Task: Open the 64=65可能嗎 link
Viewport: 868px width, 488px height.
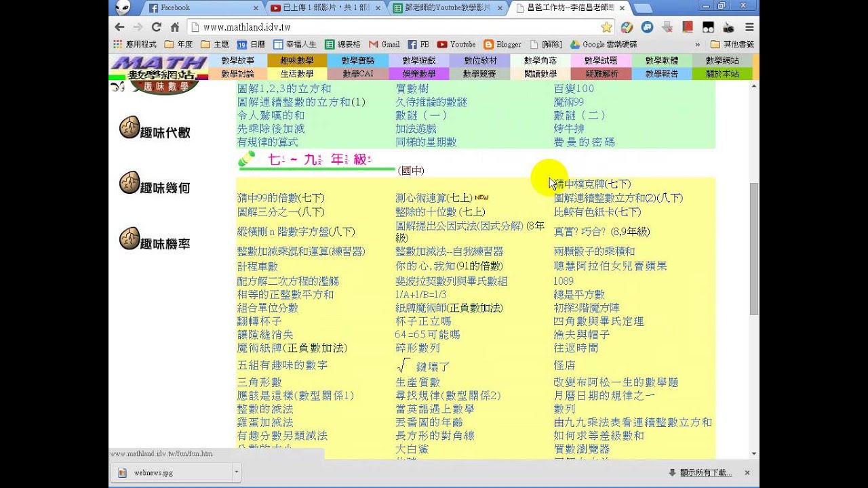Action: (x=427, y=334)
